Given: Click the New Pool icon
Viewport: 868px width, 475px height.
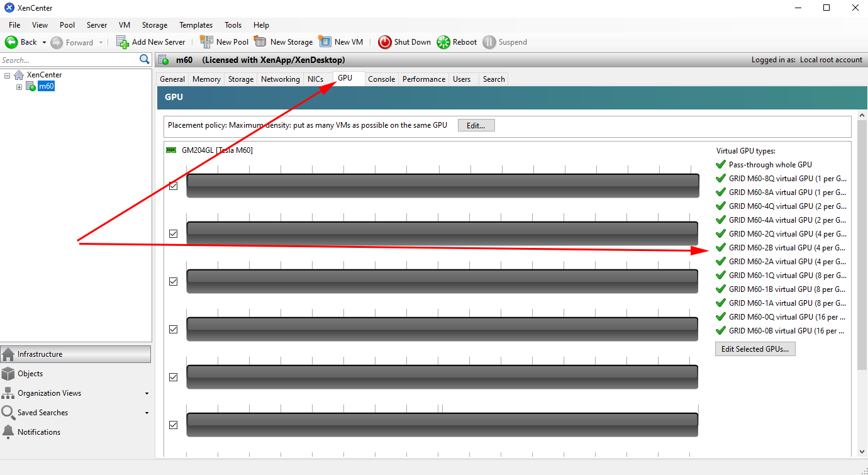Looking at the screenshot, I should click(x=206, y=42).
